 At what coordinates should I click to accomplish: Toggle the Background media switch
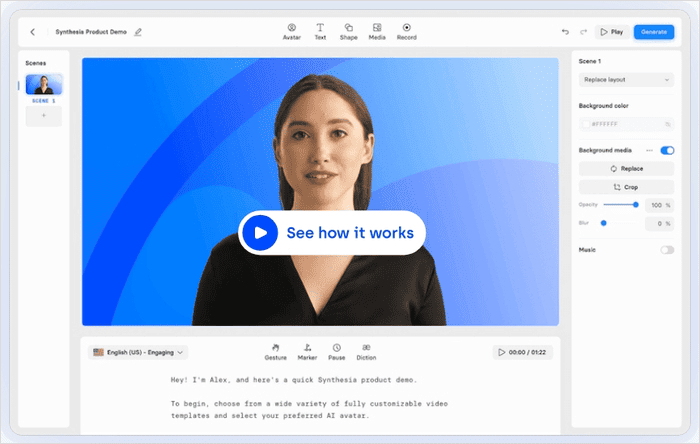(667, 150)
